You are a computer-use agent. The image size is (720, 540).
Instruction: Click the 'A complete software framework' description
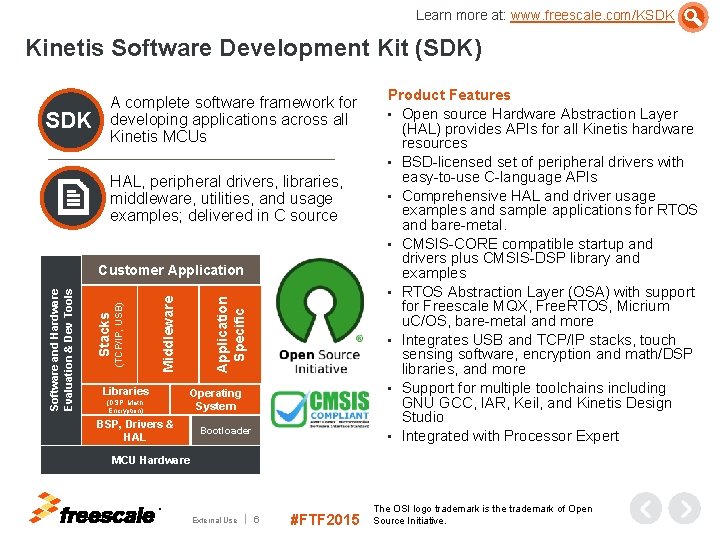click(x=233, y=119)
